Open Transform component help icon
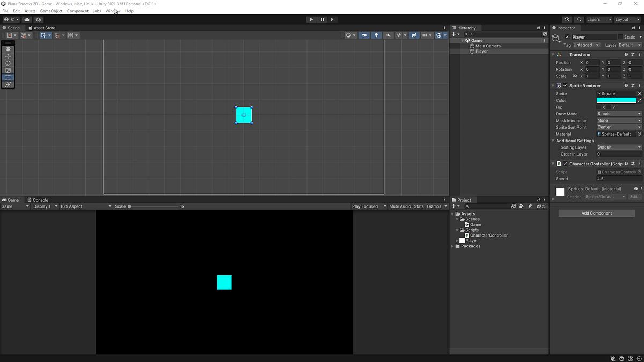The image size is (644, 362). (x=626, y=54)
